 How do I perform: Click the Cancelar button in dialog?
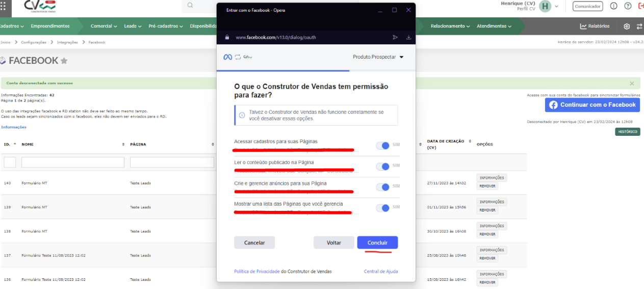(x=254, y=243)
